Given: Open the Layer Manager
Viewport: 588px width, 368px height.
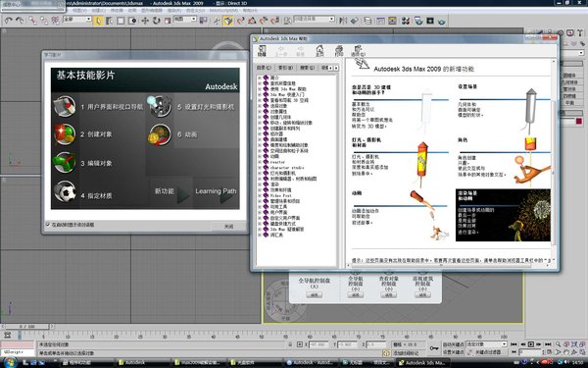Looking at the screenshot, I should click(367, 21).
